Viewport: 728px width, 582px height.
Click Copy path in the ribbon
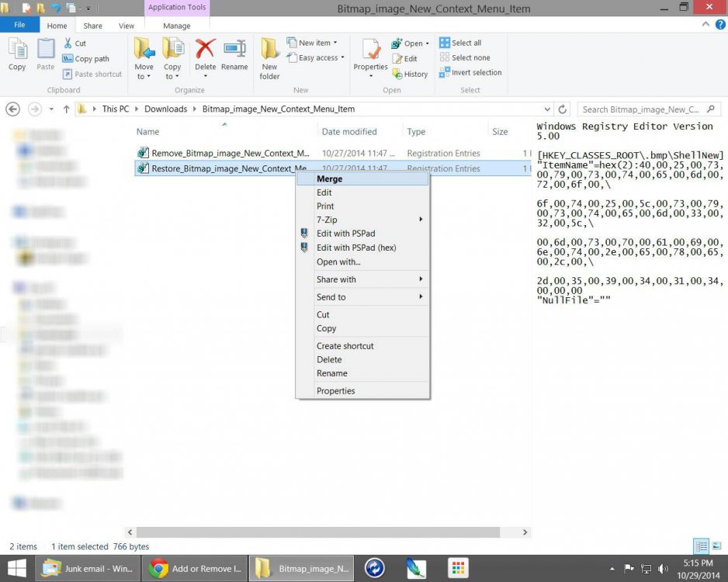coord(86,58)
